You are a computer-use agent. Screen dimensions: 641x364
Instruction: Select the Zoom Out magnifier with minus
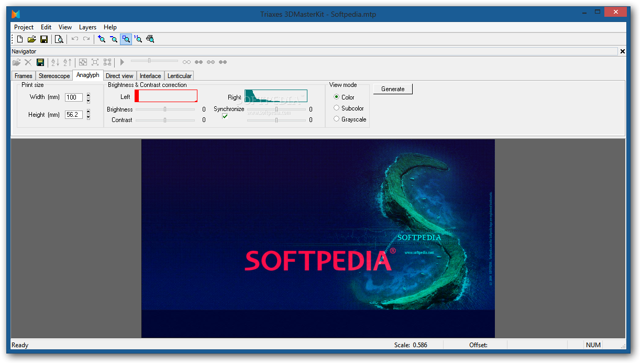click(114, 39)
